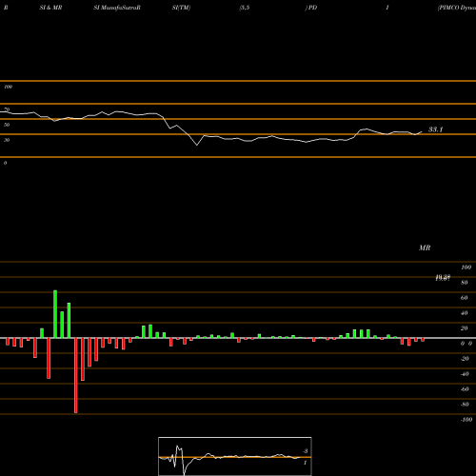Click the MR axis label 80

464,283
